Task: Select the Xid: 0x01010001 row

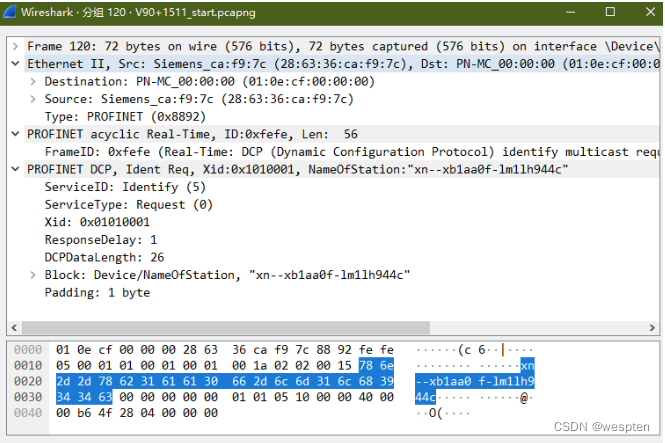Action: tap(97, 222)
